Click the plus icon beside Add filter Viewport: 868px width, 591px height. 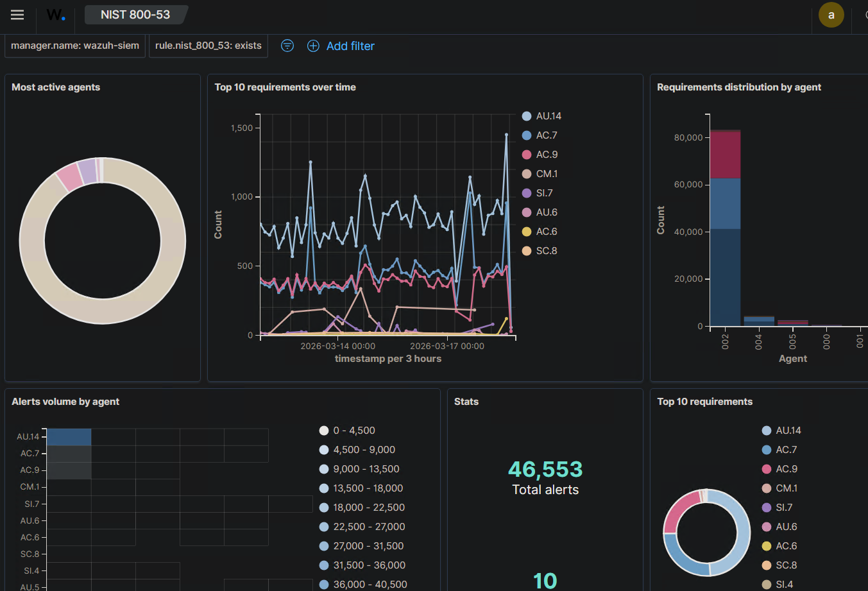click(x=313, y=46)
